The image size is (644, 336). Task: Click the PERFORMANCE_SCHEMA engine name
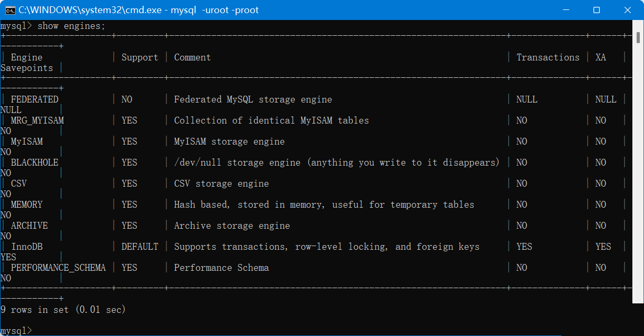click(x=58, y=268)
